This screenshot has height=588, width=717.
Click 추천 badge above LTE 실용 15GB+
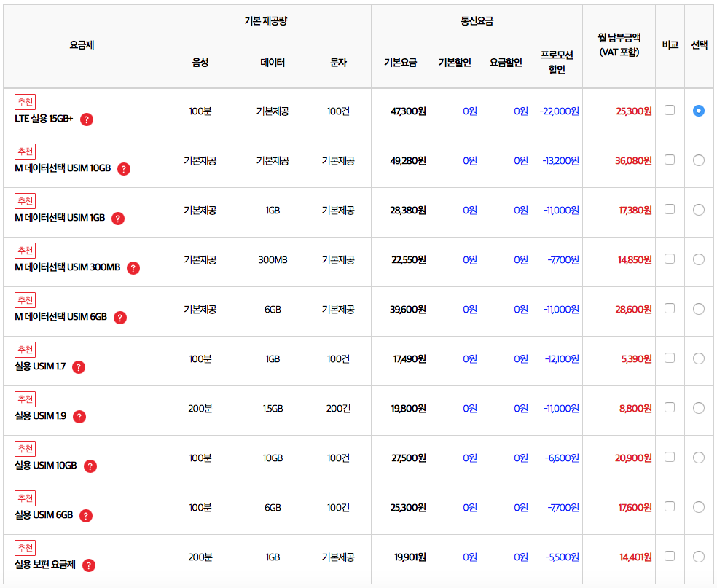tap(26, 102)
